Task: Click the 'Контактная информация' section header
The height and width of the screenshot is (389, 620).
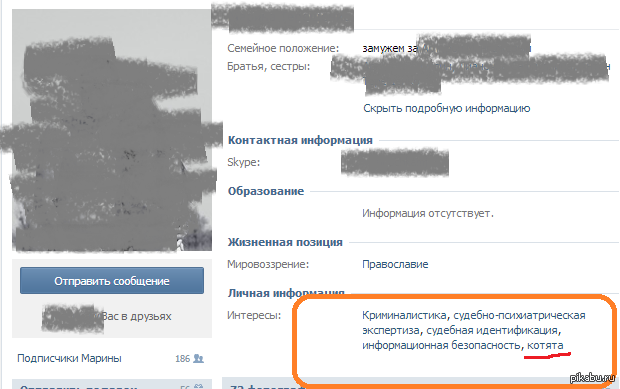Action: coord(300,140)
